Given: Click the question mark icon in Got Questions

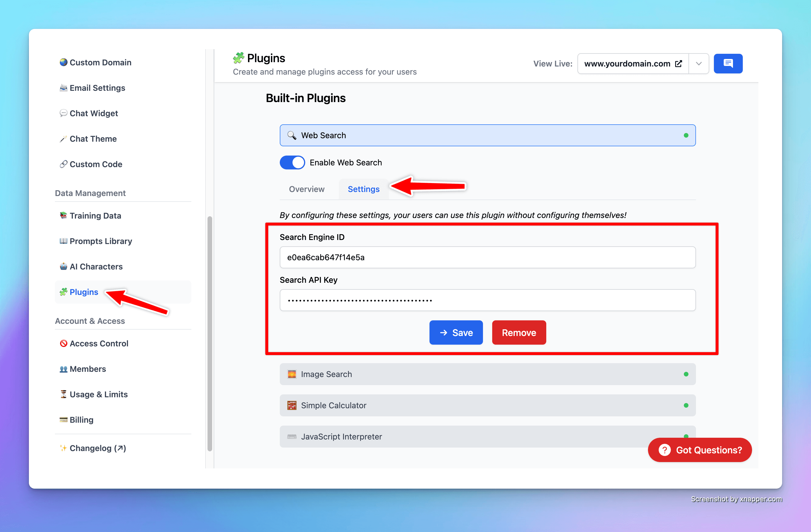Looking at the screenshot, I should pos(664,450).
